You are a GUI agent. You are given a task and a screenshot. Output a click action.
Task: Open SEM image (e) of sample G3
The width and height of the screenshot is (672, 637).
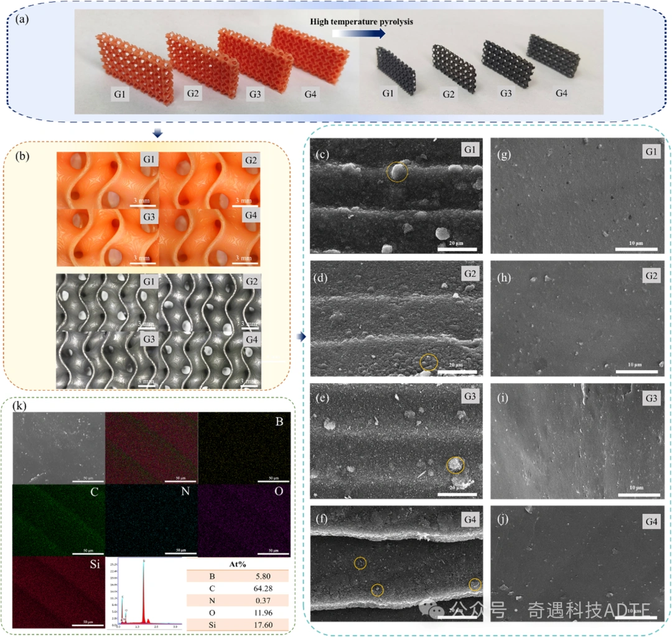396,441
